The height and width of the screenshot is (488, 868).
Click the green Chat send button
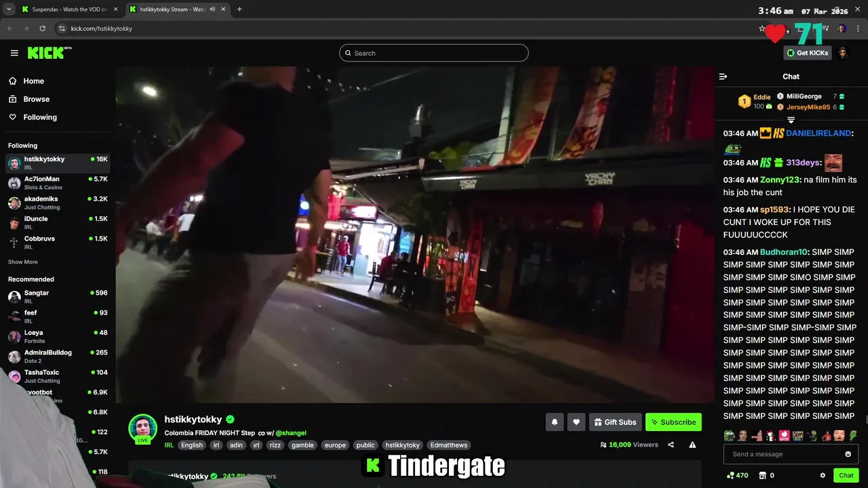(x=846, y=475)
